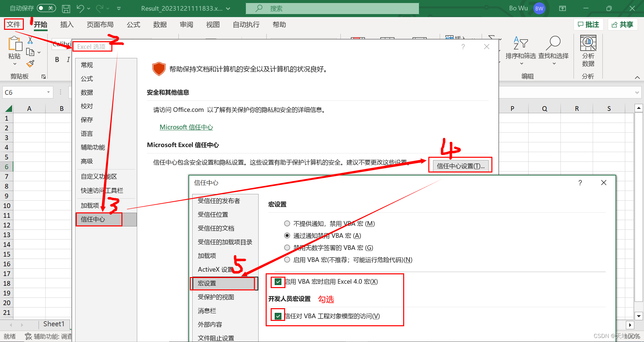Expand the Undo dropdown chevron
644x342 pixels.
pos(88,9)
